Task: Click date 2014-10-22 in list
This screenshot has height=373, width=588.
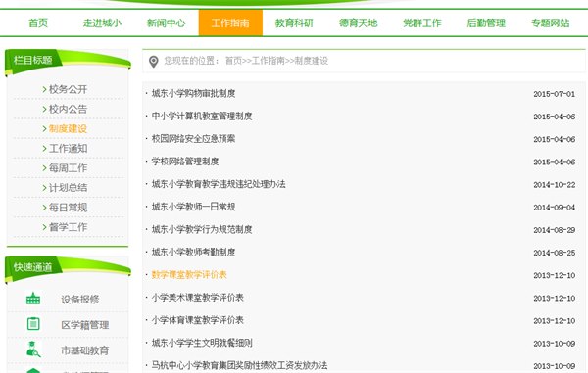Action: point(555,185)
